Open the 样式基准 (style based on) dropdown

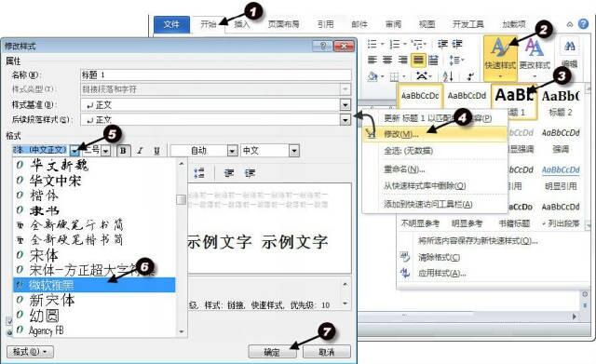point(345,105)
